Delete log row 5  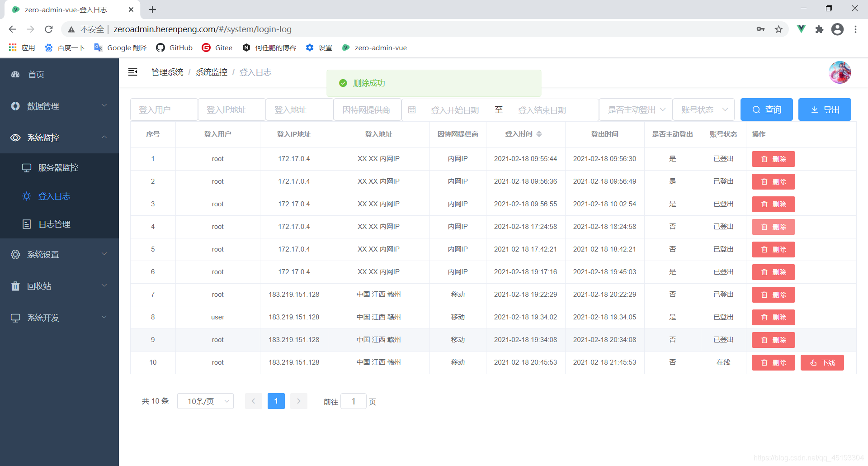coord(773,249)
